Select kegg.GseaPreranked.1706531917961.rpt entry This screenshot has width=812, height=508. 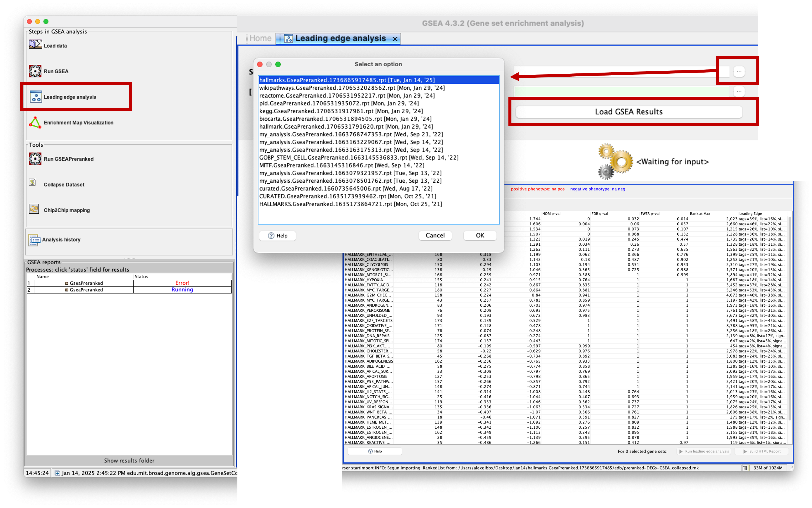tap(378, 111)
